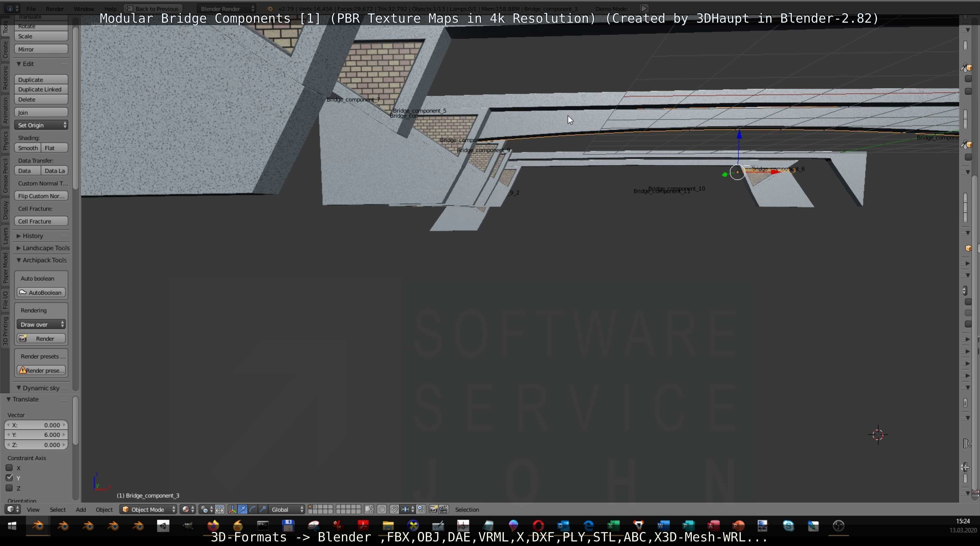Expand the History panel
This screenshot has width=980, height=546.
coord(19,236)
